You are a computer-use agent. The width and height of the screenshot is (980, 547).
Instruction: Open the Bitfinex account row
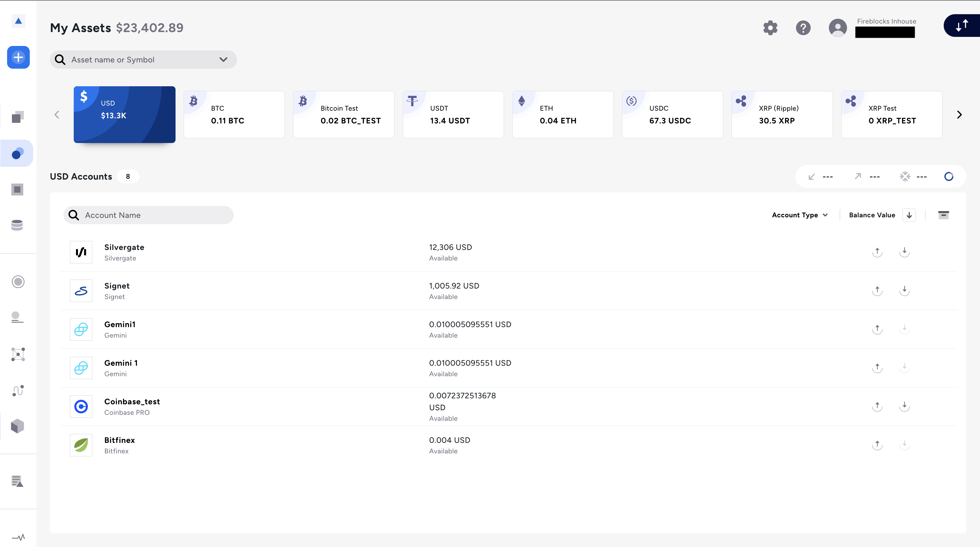tap(509, 445)
